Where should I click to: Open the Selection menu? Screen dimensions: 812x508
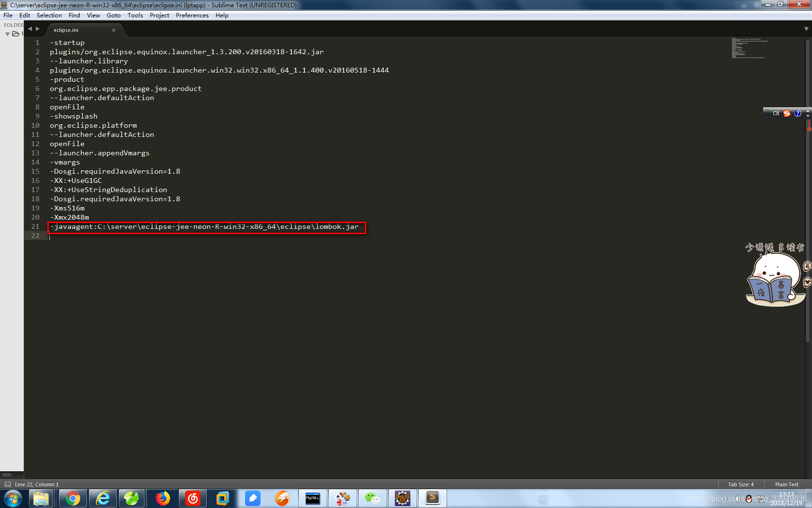49,15
